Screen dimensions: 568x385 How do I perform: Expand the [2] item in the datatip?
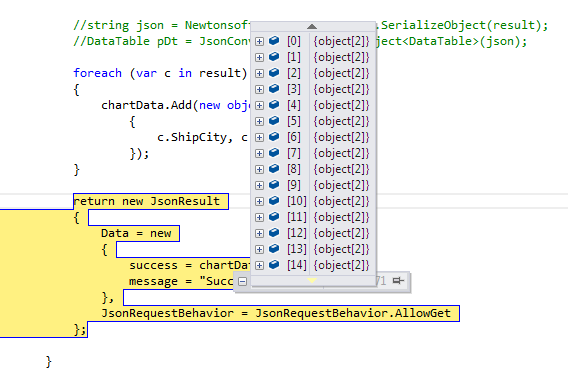coord(259,73)
